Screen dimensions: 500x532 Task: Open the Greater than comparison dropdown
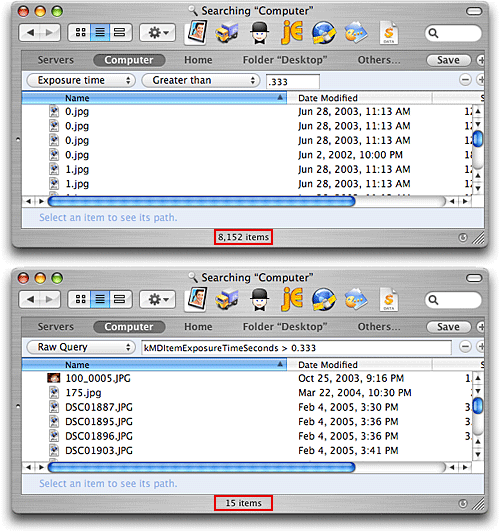pos(200,80)
